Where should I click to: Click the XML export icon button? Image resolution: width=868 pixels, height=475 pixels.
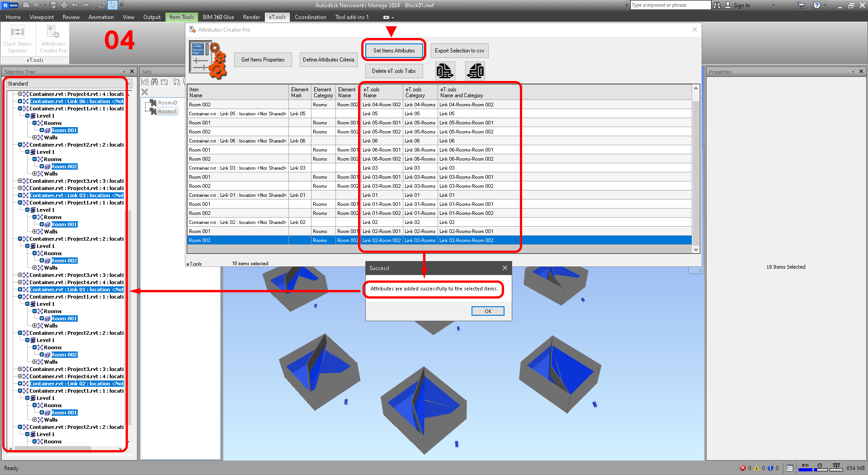pyautogui.click(x=445, y=71)
